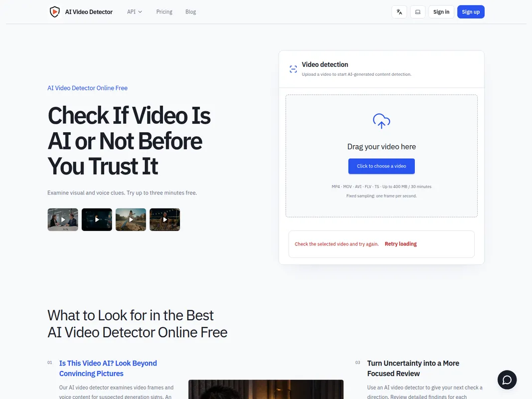
Task: Expand the API dropdown menu
Action: (x=134, y=12)
